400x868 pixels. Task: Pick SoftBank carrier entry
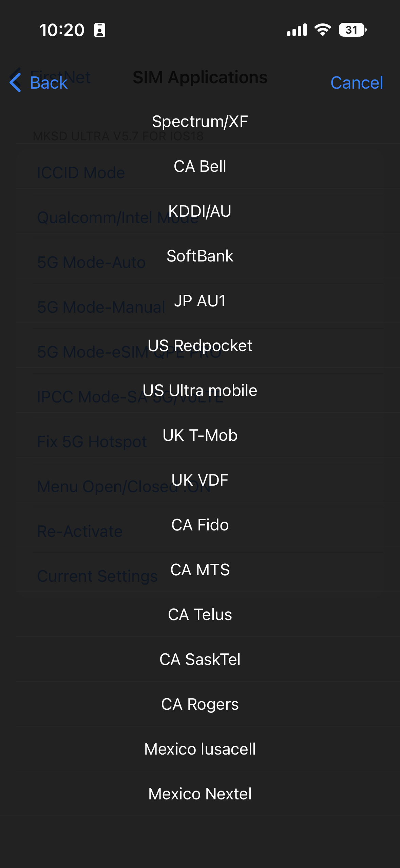pos(200,256)
